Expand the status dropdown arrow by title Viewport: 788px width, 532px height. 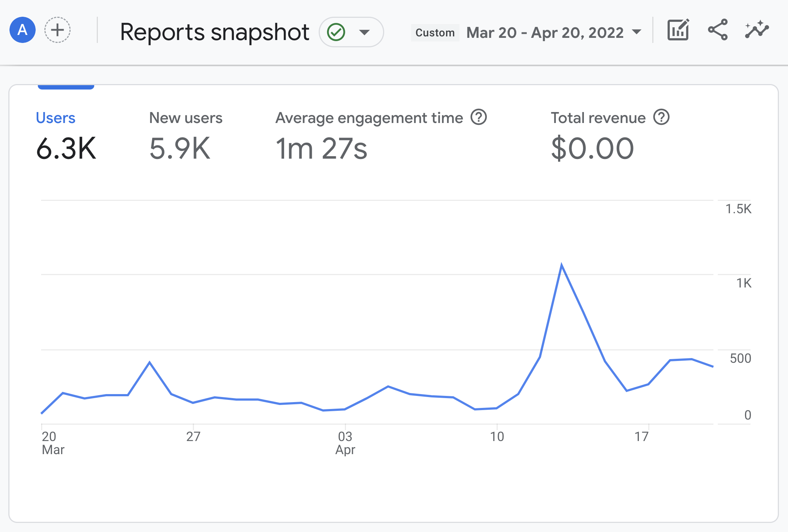coord(364,32)
